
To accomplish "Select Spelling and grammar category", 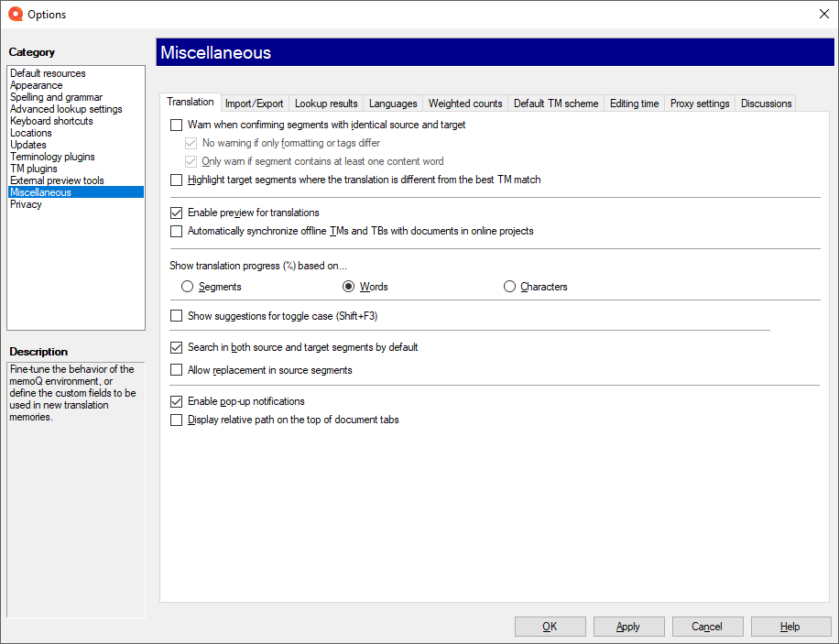I will 56,96.
